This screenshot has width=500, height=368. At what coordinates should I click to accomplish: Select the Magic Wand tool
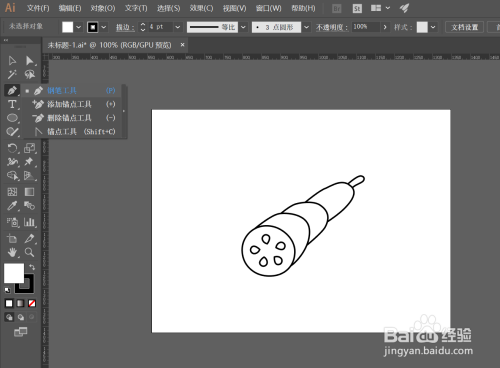point(12,74)
